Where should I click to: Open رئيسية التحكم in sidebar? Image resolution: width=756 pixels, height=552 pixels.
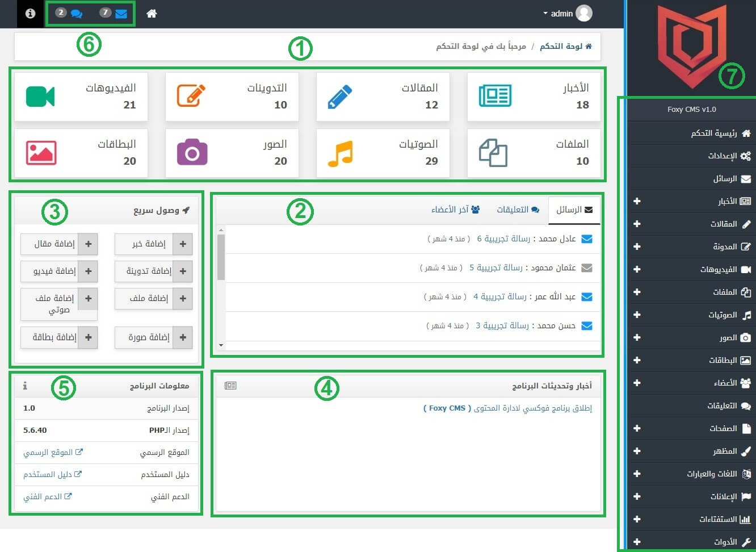tap(691, 133)
